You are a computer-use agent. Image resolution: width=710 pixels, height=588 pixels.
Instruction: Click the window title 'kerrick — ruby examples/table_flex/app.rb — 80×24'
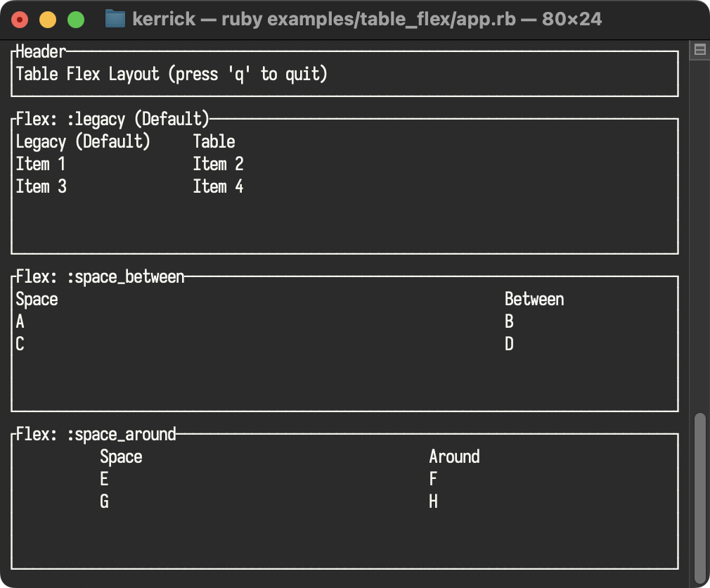point(367,19)
